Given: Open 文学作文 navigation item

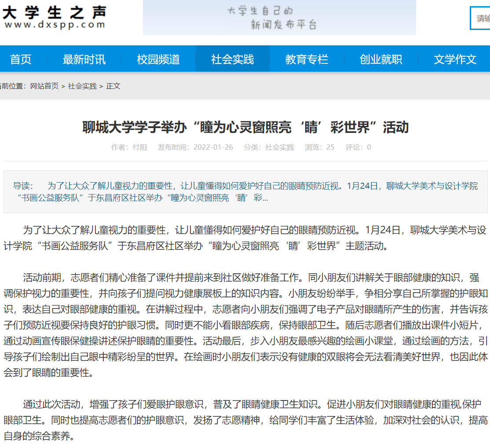Looking at the screenshot, I should [x=455, y=59].
